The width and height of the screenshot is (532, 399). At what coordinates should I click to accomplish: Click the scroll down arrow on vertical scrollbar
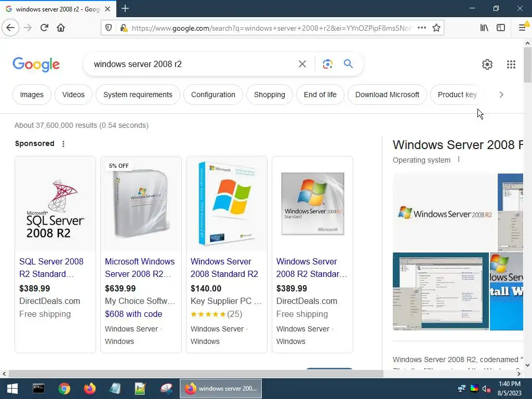(527, 365)
